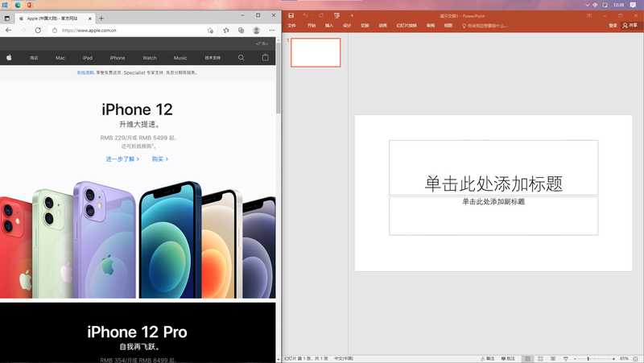Viewport: 644px width, 363px height.
Task: Start slideshow from status bar
Action: [566, 358]
